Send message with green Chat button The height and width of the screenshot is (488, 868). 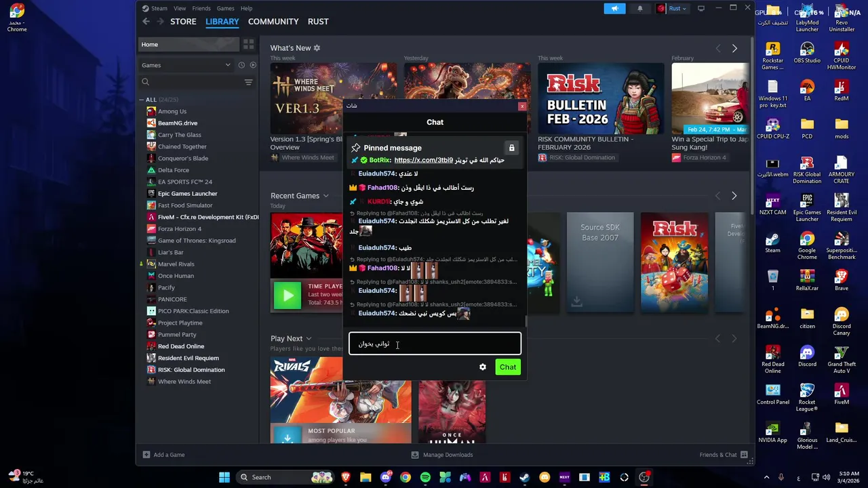(508, 367)
